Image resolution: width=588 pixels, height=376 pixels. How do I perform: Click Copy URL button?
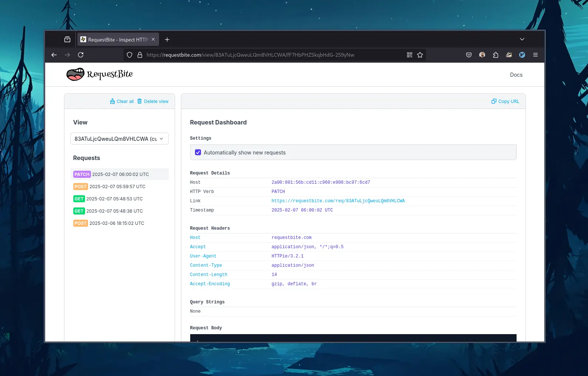pyautogui.click(x=505, y=102)
